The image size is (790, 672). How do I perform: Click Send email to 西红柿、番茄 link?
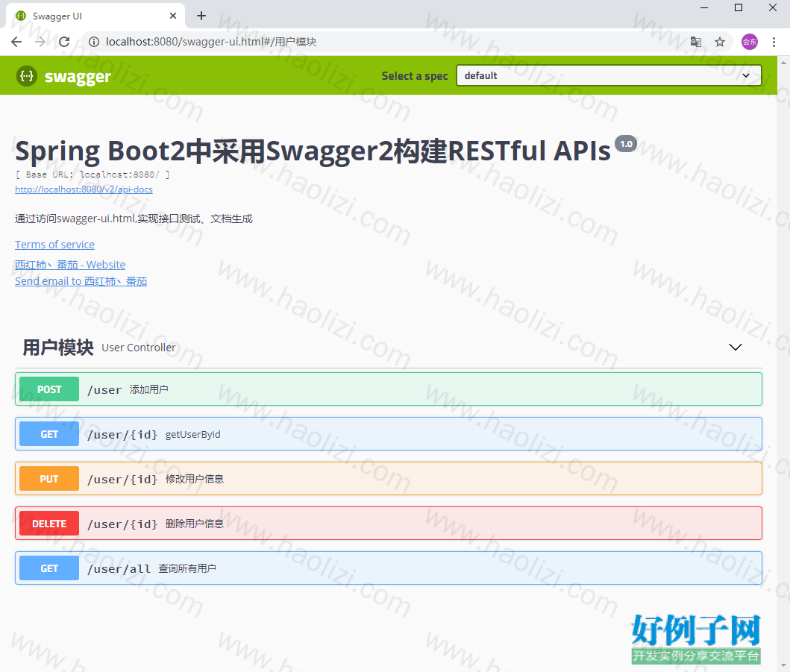pyautogui.click(x=81, y=282)
